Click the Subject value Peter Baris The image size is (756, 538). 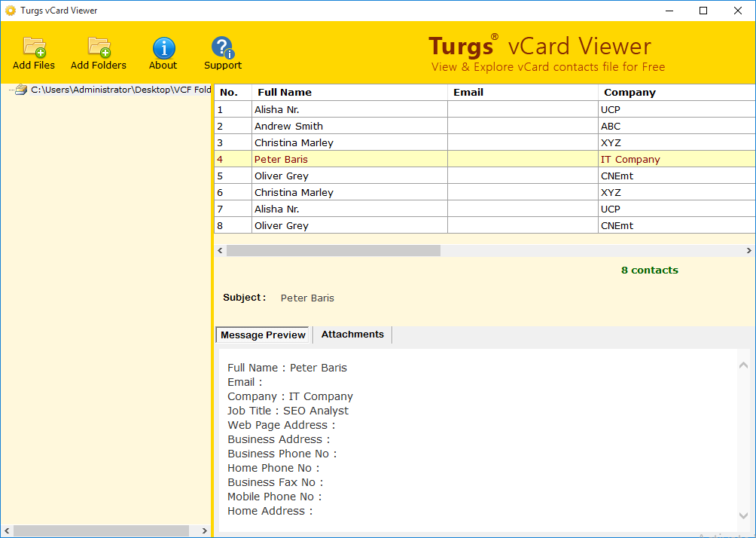point(307,298)
